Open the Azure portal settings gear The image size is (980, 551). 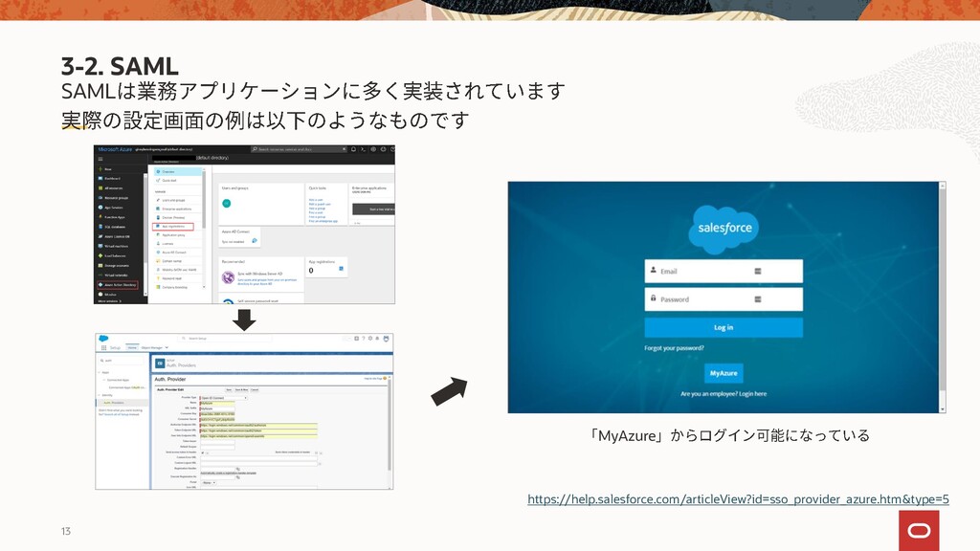(373, 149)
